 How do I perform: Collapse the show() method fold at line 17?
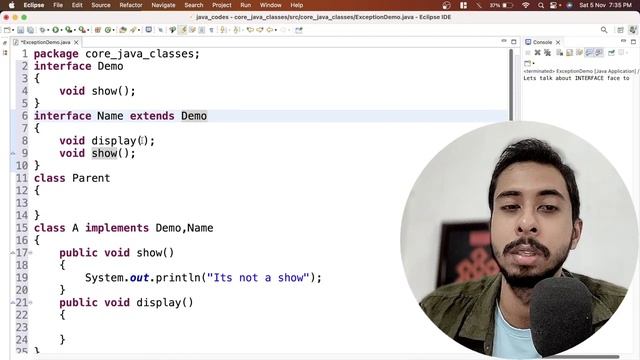(x=30, y=253)
